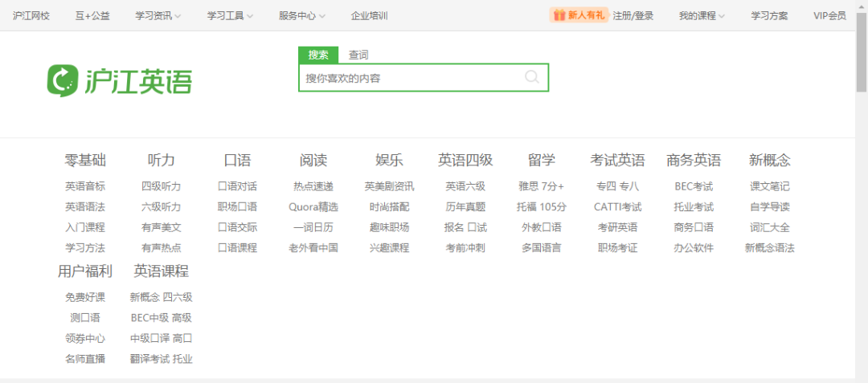Open the 留学 category heading
Viewport: 868px width, 383px height.
[542, 161]
